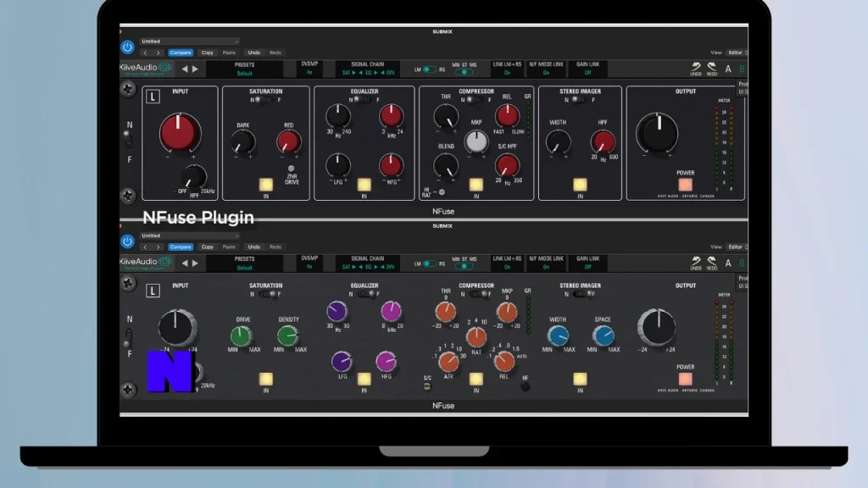Toggle Compressor IN button in lower plugin
868x488 pixels.
click(x=476, y=379)
